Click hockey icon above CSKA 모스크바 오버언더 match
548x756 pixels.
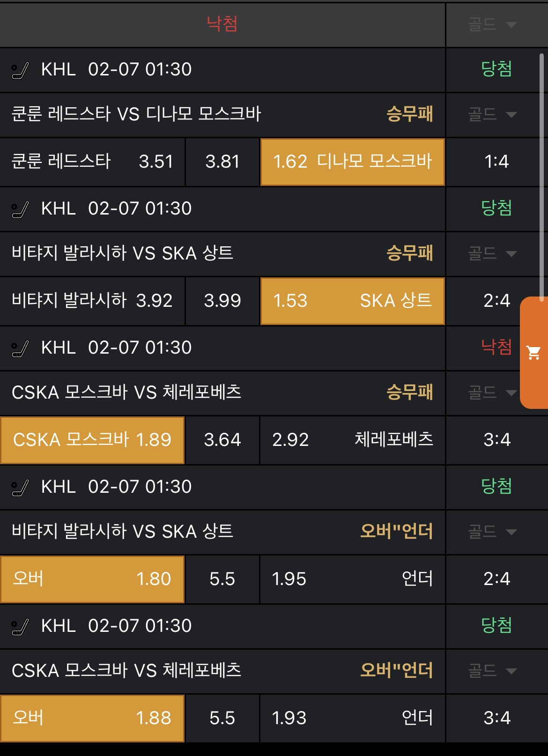pyautogui.click(x=20, y=627)
